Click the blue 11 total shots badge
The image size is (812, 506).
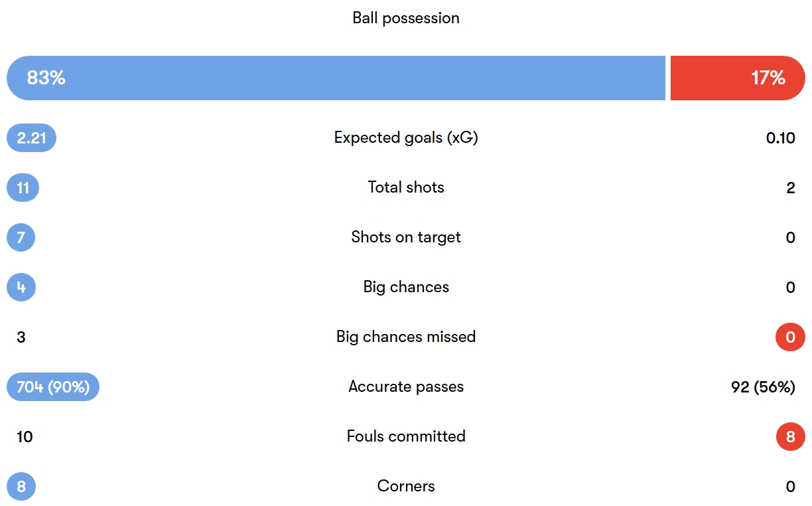pyautogui.click(x=23, y=188)
